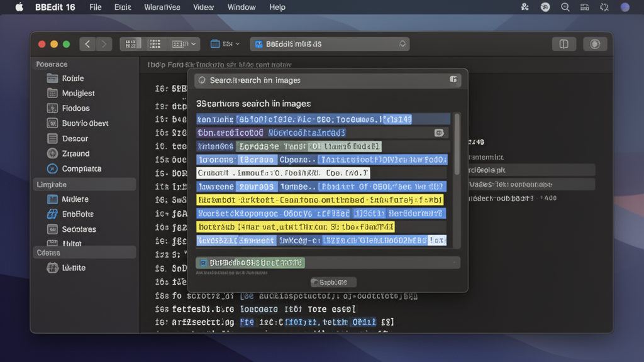Click the Mtdlete sidebar icon
This screenshot has height=362, width=644.
click(x=52, y=199)
